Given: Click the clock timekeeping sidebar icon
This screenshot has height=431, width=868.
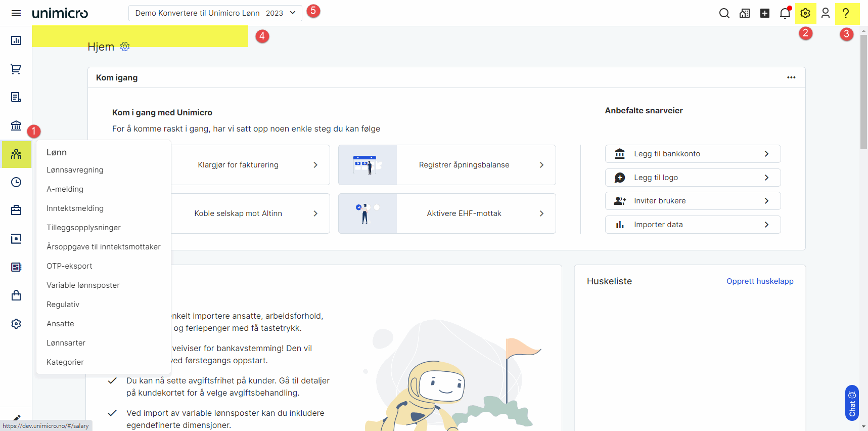Looking at the screenshot, I should point(16,182).
